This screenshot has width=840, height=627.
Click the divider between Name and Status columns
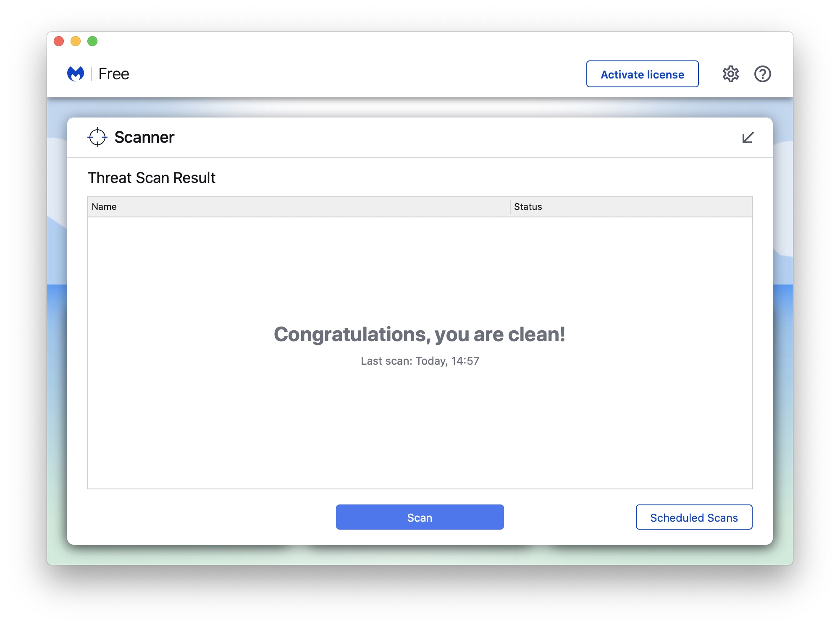click(510, 206)
